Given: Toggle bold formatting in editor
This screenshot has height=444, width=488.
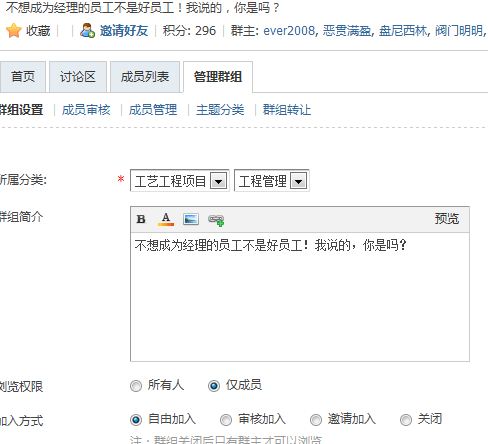Looking at the screenshot, I should [x=141, y=219].
